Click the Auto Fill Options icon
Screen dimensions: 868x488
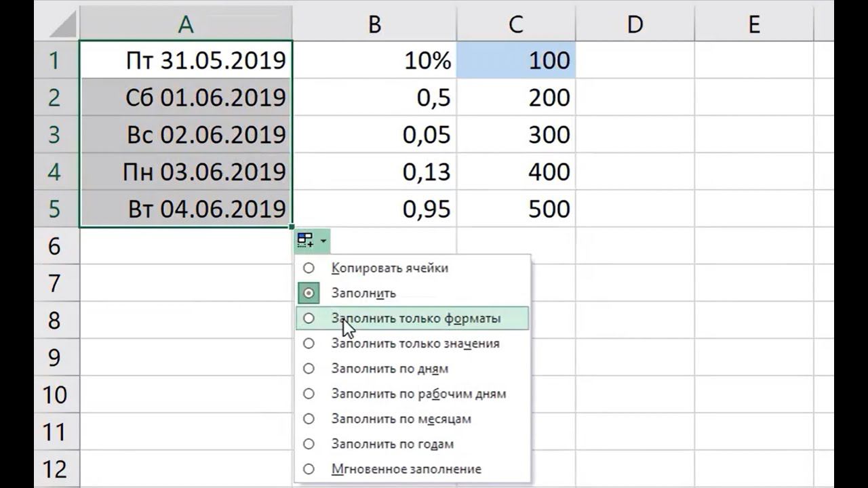(x=306, y=241)
